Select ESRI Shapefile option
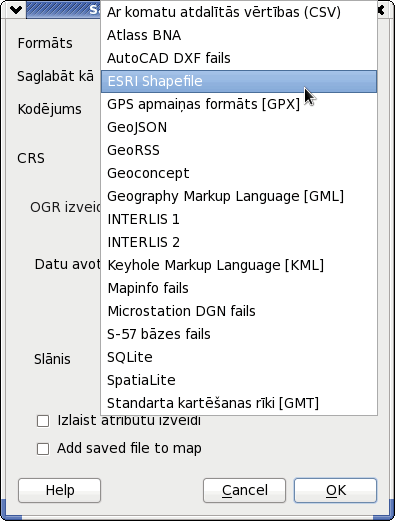This screenshot has width=395, height=521. (x=239, y=81)
